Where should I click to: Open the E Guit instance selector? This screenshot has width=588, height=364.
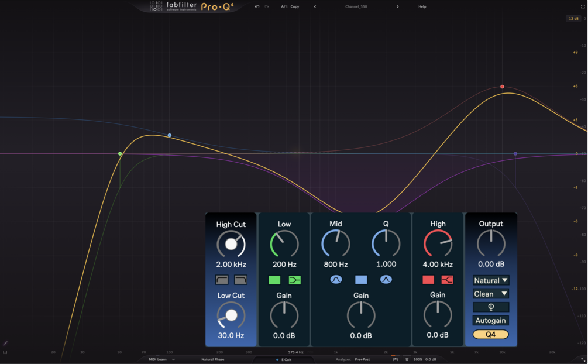[284, 360]
